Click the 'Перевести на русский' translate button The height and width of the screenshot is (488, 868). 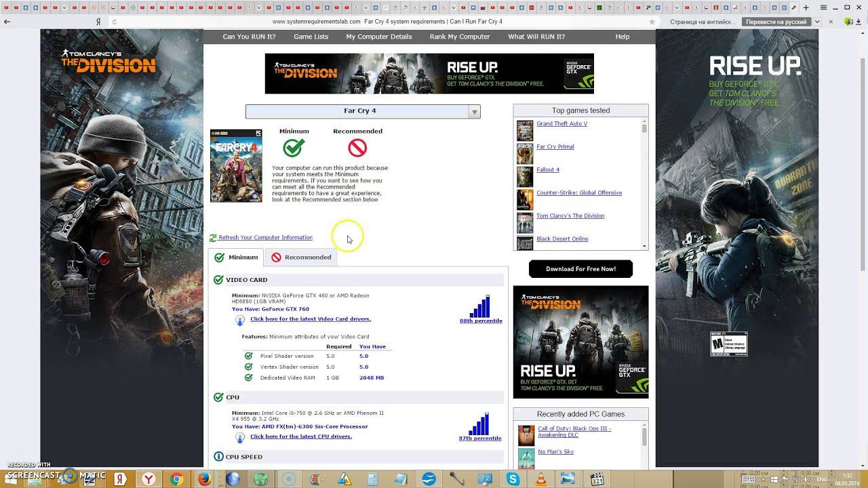coord(776,22)
